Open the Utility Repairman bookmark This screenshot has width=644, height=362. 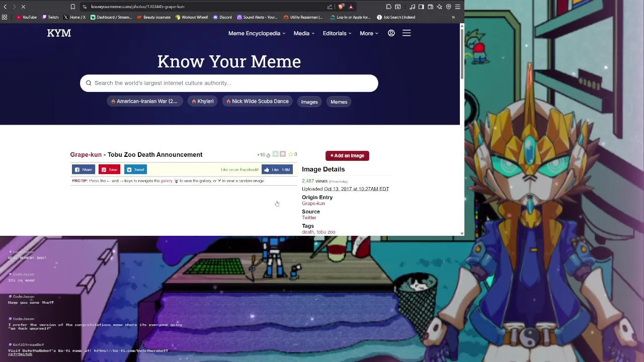tap(303, 17)
